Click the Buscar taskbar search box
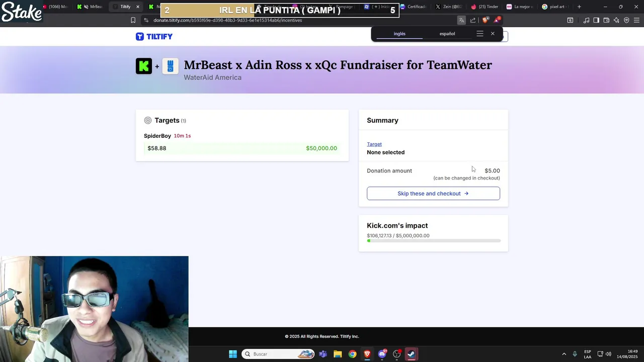This screenshot has height=362, width=644. pos(278,354)
